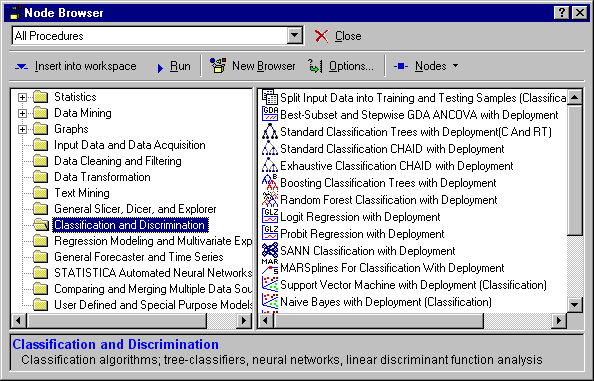Click the Naive Bayes node icon
This screenshot has height=381, width=594.
tap(270, 301)
